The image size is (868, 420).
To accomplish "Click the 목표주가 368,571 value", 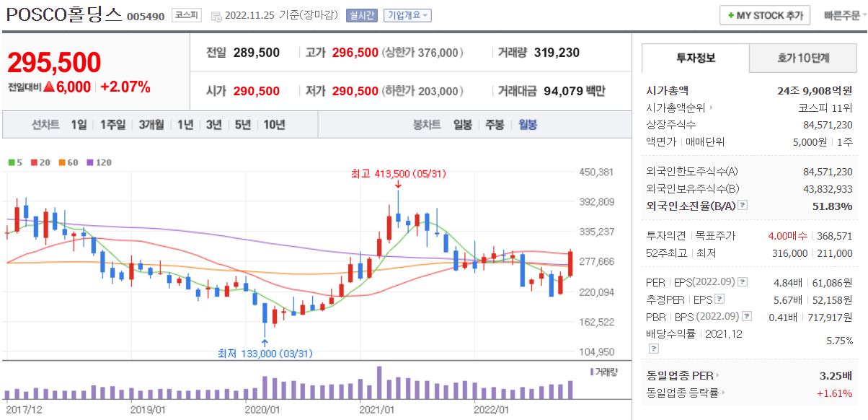I will tap(835, 235).
